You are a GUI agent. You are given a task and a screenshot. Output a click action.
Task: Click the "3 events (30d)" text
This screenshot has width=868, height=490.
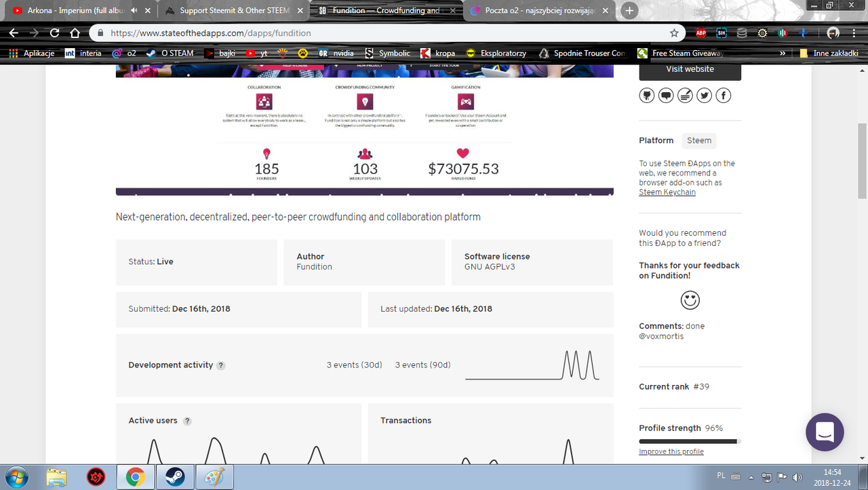tap(354, 365)
